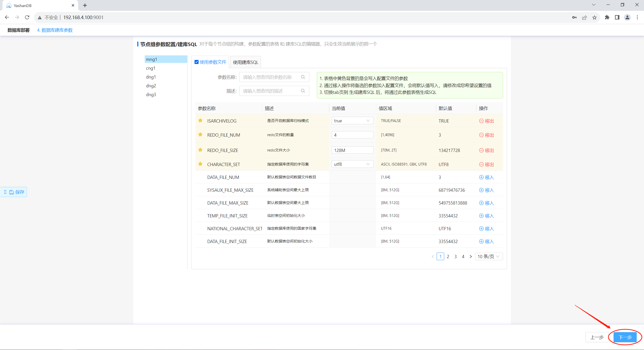The width and height of the screenshot is (644, 350).
Task: Add DATA_FILE_INIT_SIZE with 移入
Action: 486,242
